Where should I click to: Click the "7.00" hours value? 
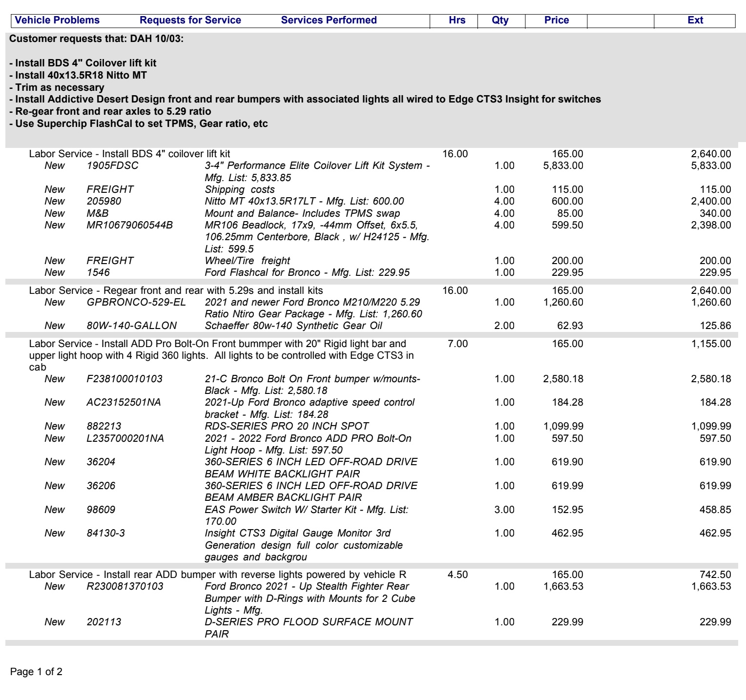(457, 344)
